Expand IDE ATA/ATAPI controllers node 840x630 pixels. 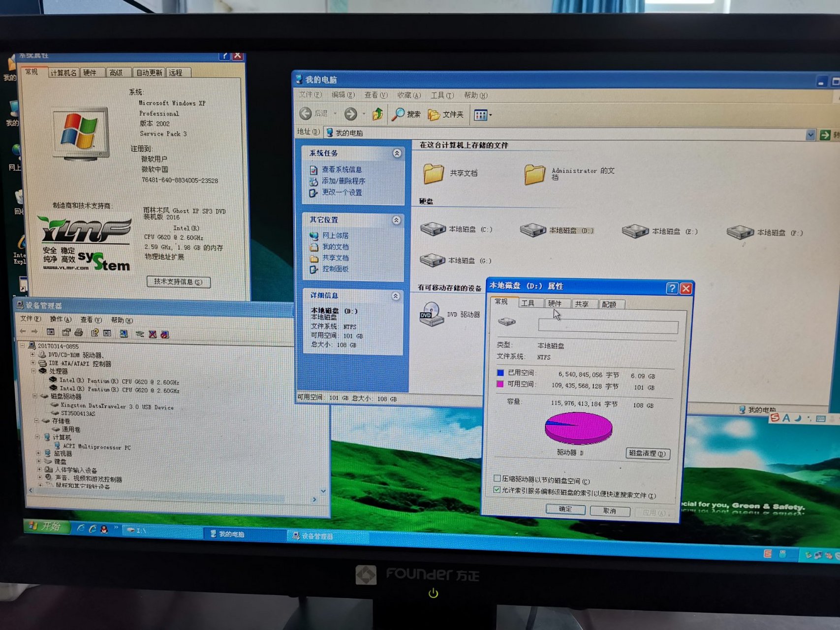33,363
